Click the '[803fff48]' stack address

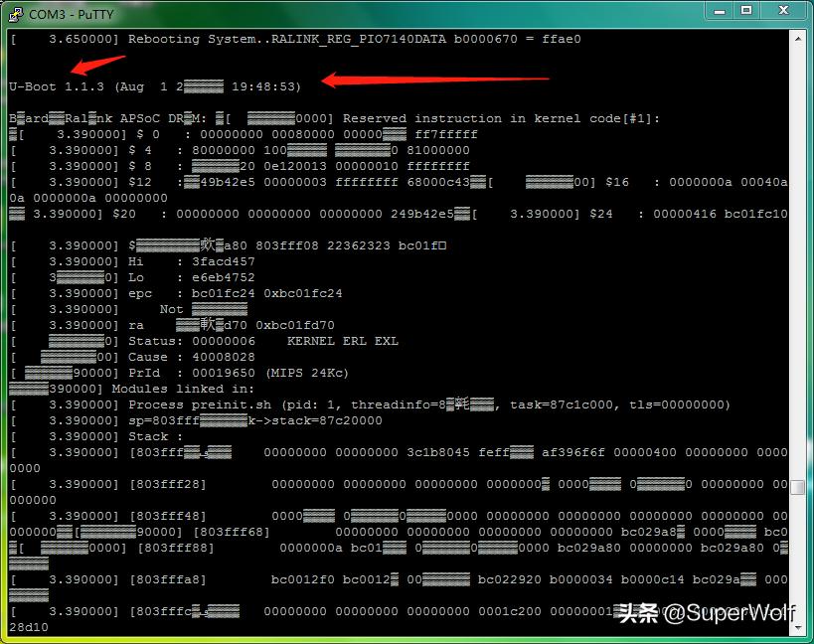coord(168,516)
